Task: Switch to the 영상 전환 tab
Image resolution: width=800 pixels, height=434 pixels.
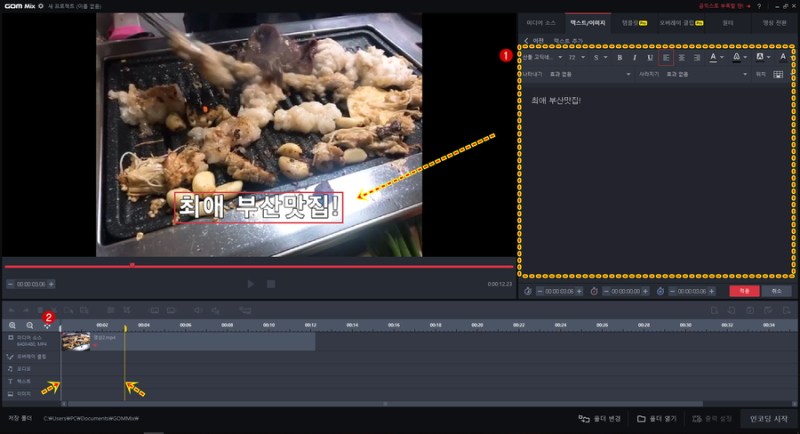Action: [774, 23]
